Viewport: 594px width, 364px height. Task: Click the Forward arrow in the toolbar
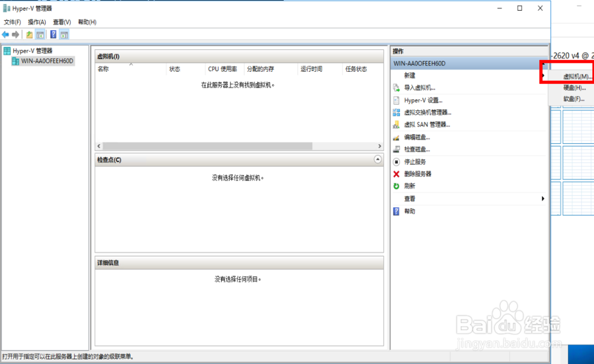tap(15, 35)
